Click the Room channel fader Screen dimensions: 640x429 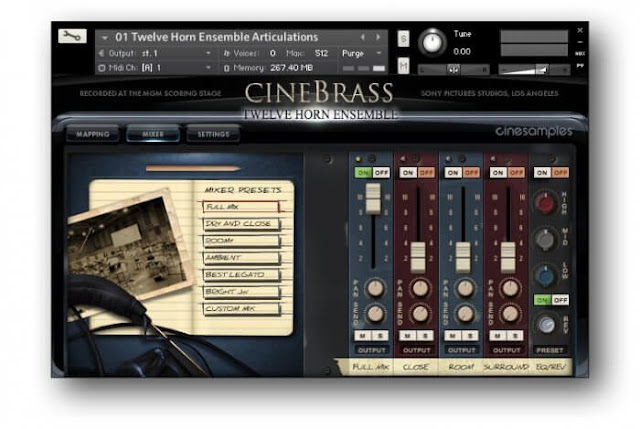463,257
